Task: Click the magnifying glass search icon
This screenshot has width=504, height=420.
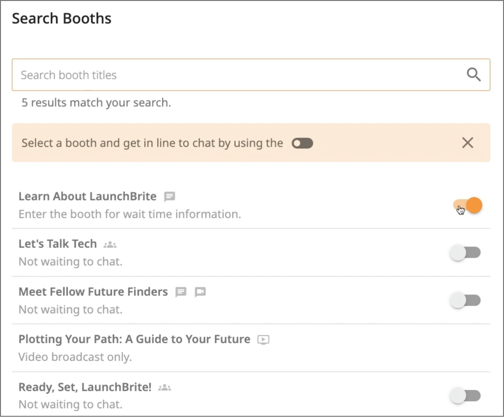Action: click(473, 75)
